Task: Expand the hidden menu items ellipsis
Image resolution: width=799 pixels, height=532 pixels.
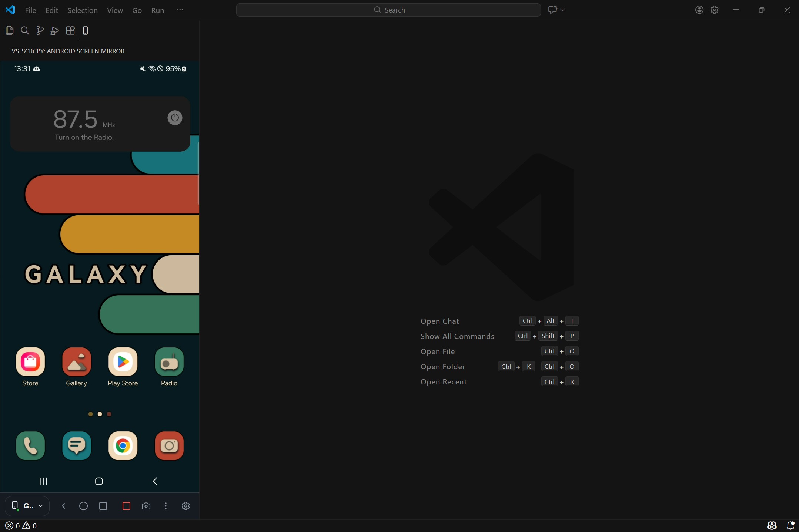Action: click(x=180, y=10)
